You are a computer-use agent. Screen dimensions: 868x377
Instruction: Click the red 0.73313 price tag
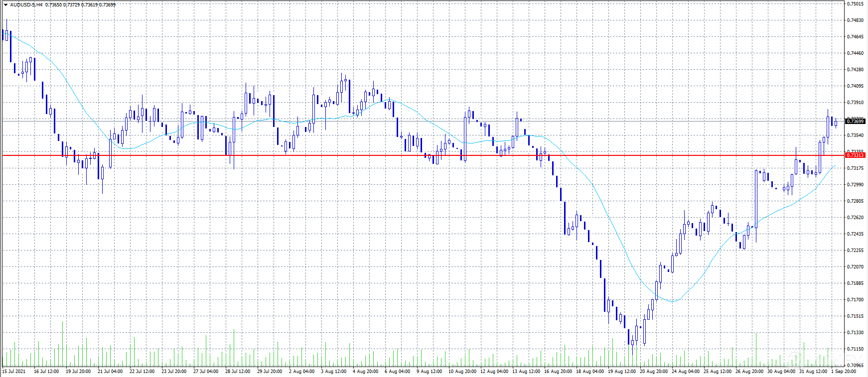(x=856, y=155)
